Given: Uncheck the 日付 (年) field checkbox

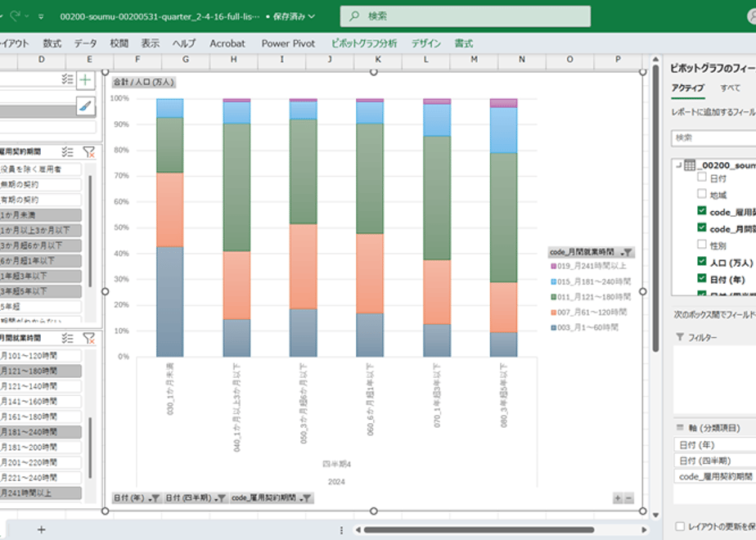Looking at the screenshot, I should pyautogui.click(x=702, y=278).
